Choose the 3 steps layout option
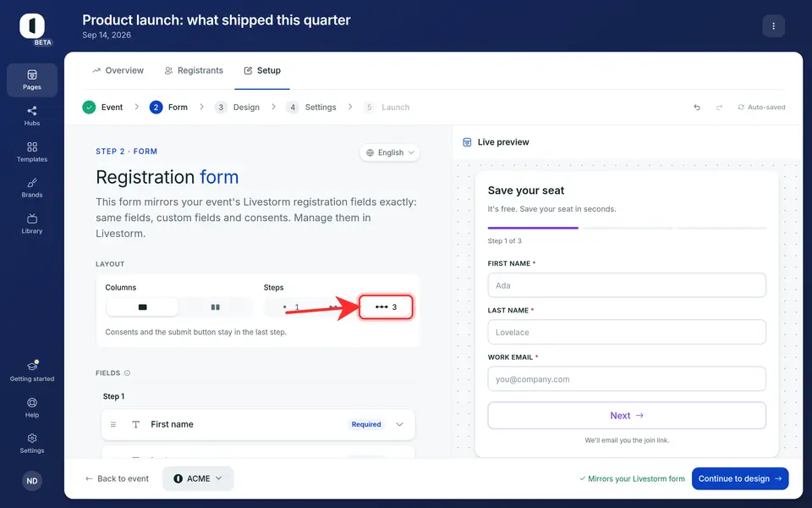812x508 pixels. point(387,306)
